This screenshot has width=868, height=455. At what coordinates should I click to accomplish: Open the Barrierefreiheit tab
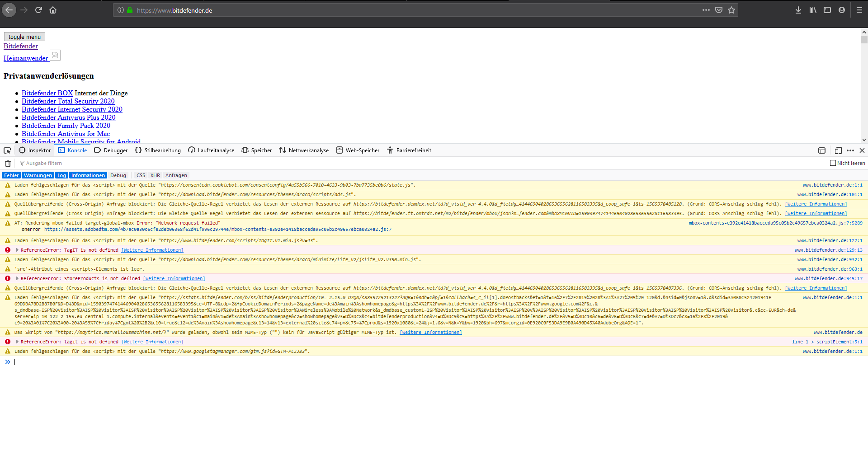click(409, 150)
